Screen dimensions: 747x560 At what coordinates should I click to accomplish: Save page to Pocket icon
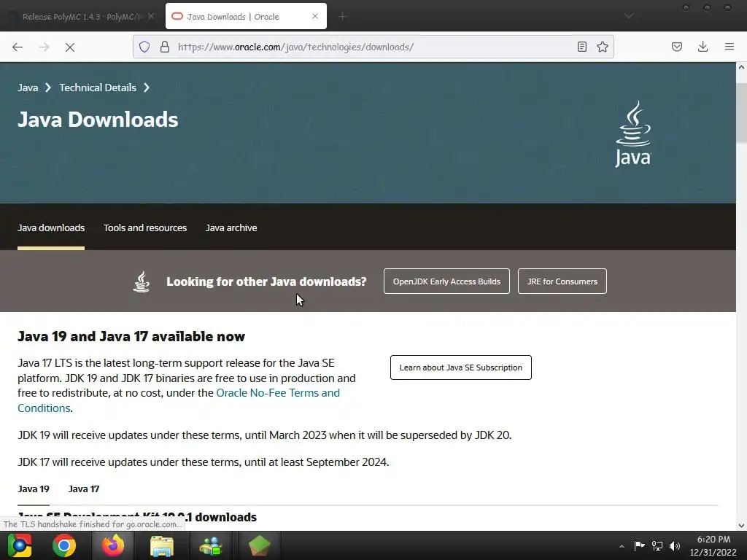676,47
